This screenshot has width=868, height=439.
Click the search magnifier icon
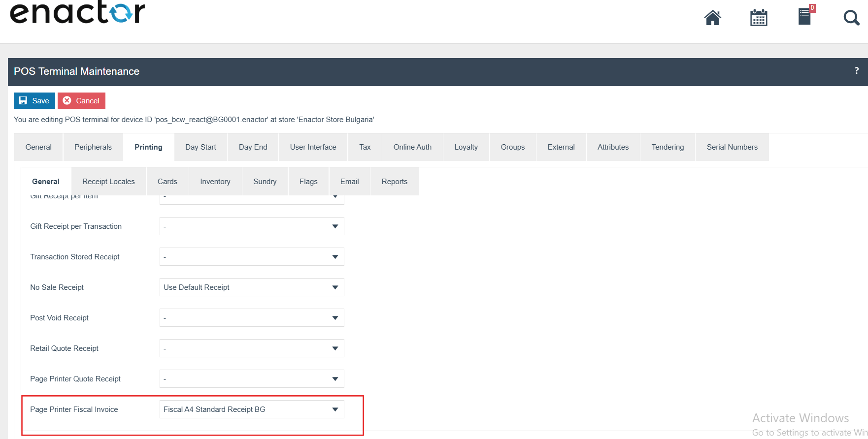click(851, 18)
